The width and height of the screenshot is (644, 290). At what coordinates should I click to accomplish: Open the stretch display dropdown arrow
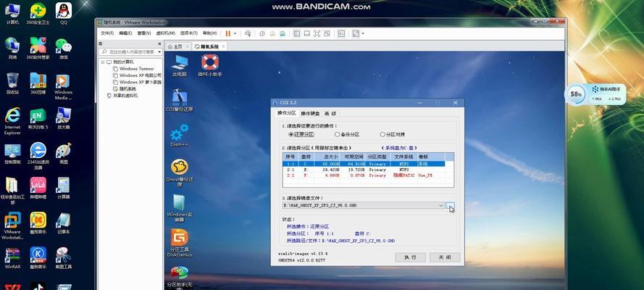(363, 33)
